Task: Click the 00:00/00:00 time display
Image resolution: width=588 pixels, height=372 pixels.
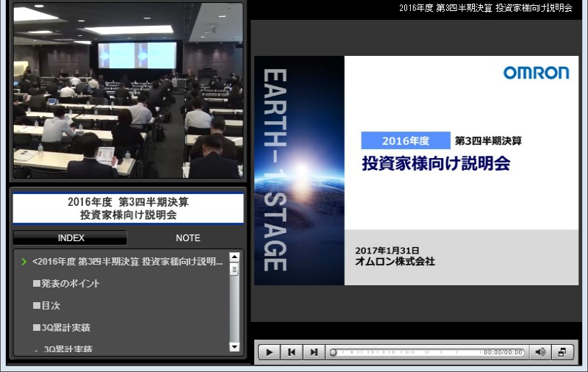Action: [x=503, y=352]
